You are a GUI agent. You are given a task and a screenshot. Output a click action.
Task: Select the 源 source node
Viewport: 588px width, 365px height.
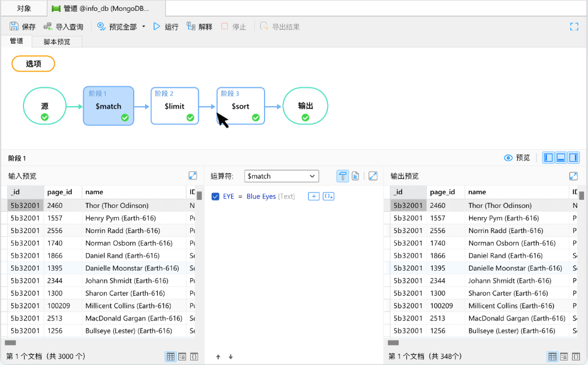point(45,106)
